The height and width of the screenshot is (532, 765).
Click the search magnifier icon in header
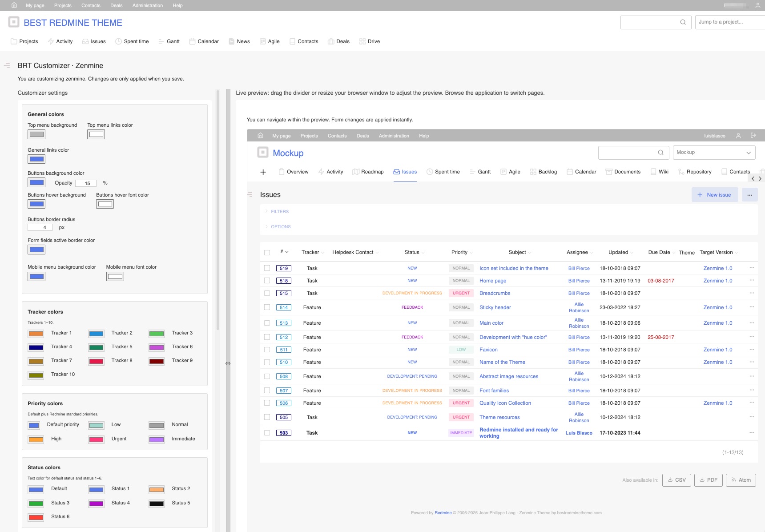[683, 22]
